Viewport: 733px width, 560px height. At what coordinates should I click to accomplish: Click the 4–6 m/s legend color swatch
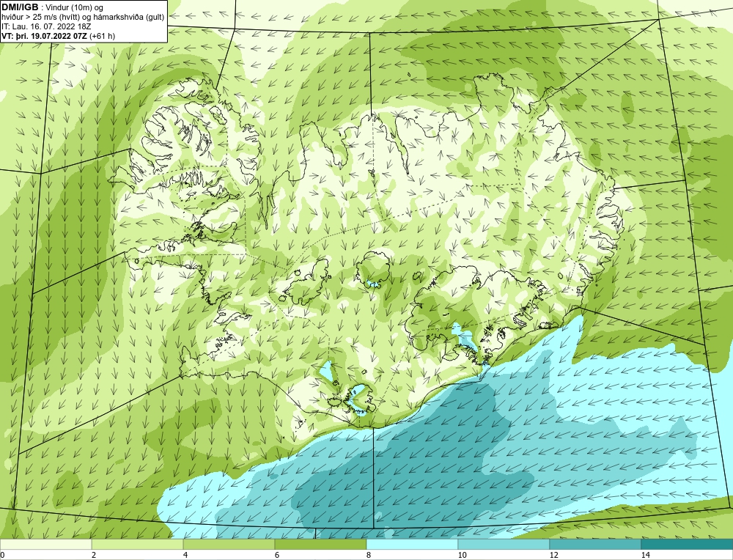point(229,544)
